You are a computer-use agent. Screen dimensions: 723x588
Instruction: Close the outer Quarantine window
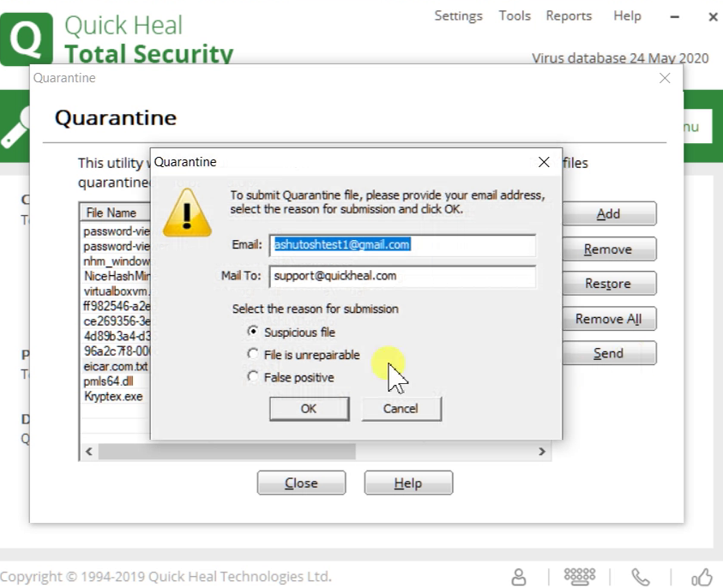coord(665,78)
